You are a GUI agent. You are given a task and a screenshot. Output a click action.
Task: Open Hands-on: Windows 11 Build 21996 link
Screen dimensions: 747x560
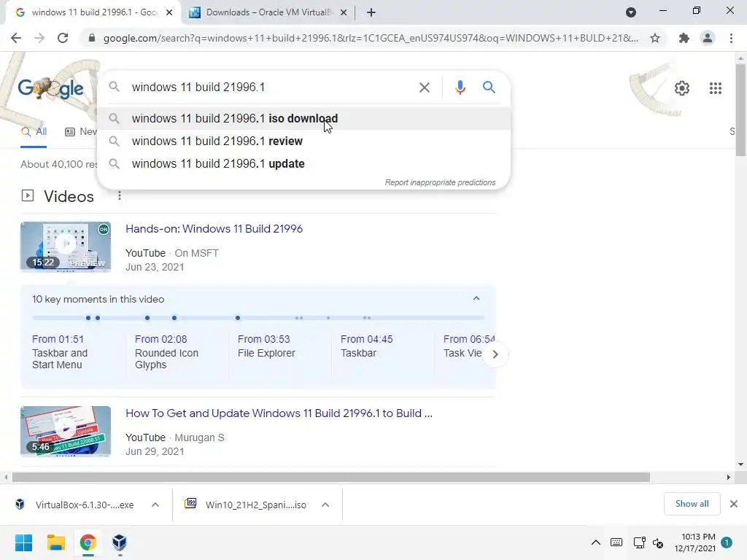click(x=214, y=228)
